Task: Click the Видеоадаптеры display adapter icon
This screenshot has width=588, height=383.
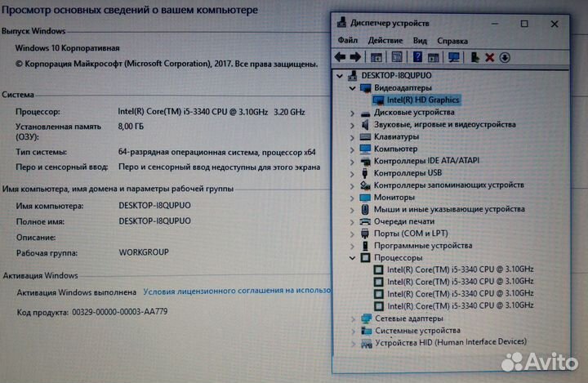Action: tap(365, 87)
